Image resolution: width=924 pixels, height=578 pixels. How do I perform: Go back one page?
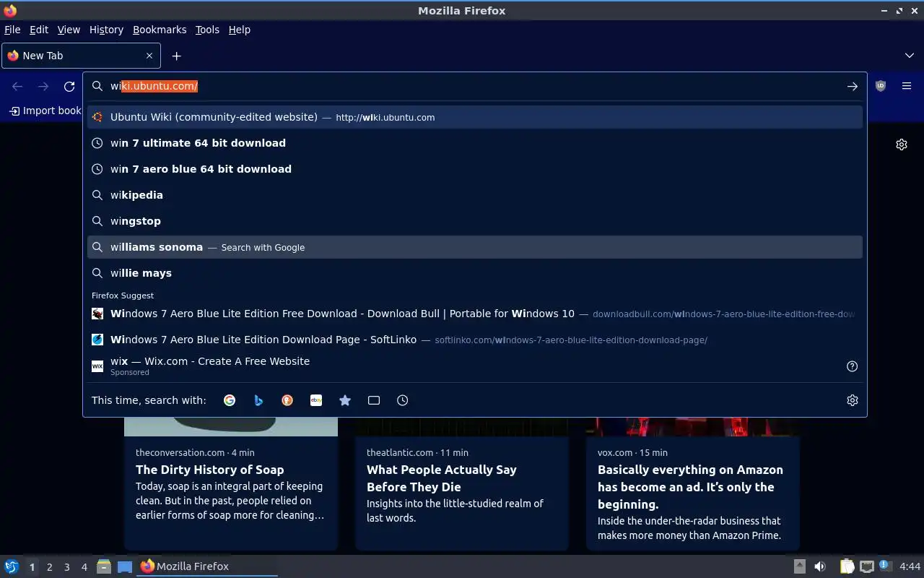pyautogui.click(x=17, y=86)
